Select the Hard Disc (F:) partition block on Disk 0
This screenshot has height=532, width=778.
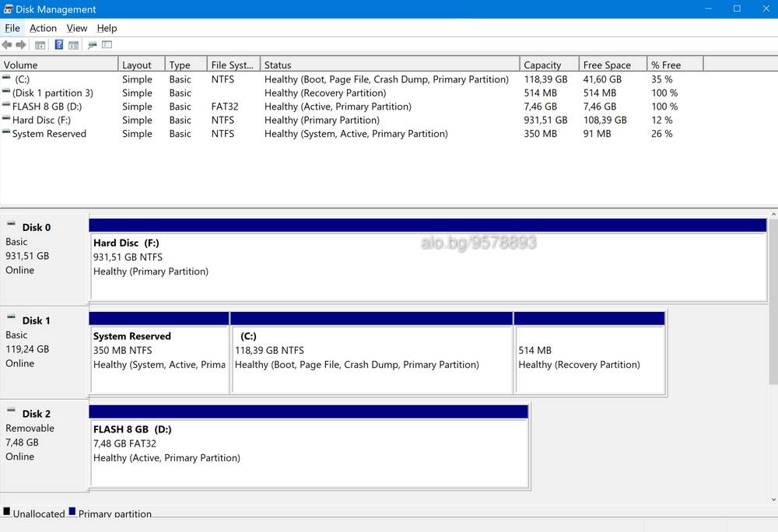click(428, 260)
